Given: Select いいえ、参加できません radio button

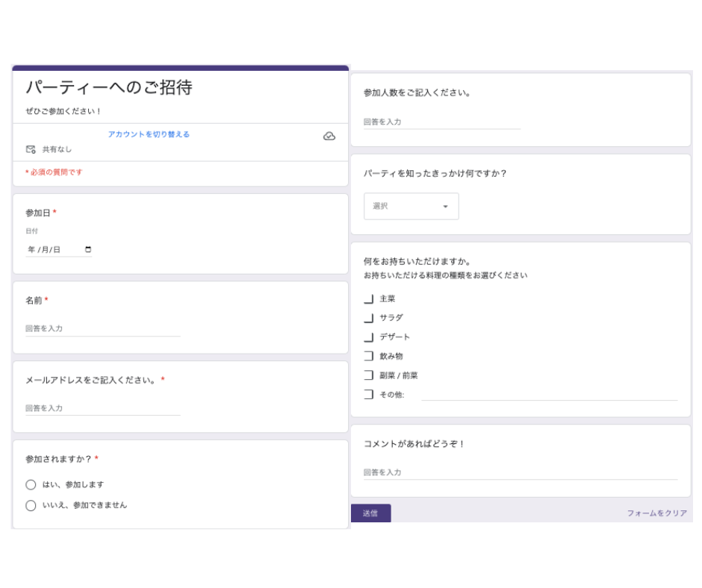Looking at the screenshot, I should 31,506.
